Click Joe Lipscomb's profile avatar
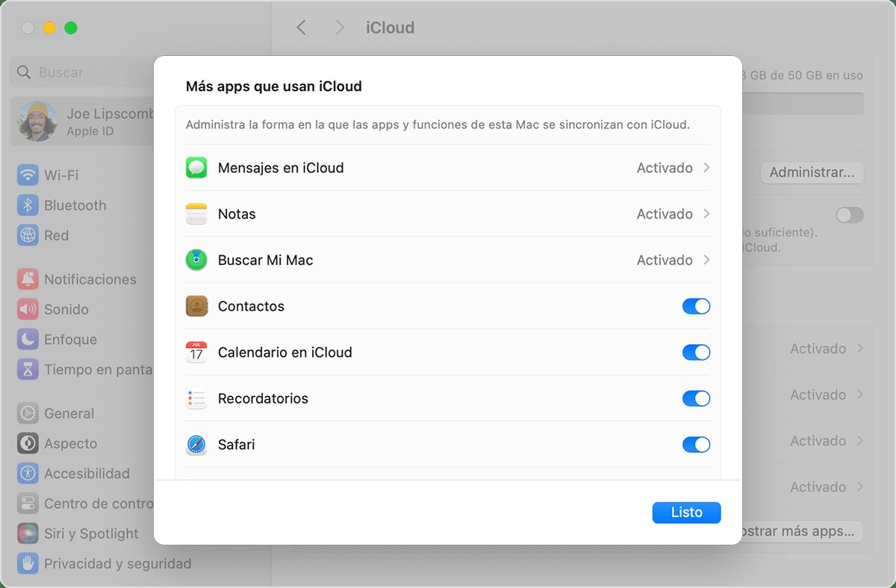Screen dimensions: 896x588 37,122
